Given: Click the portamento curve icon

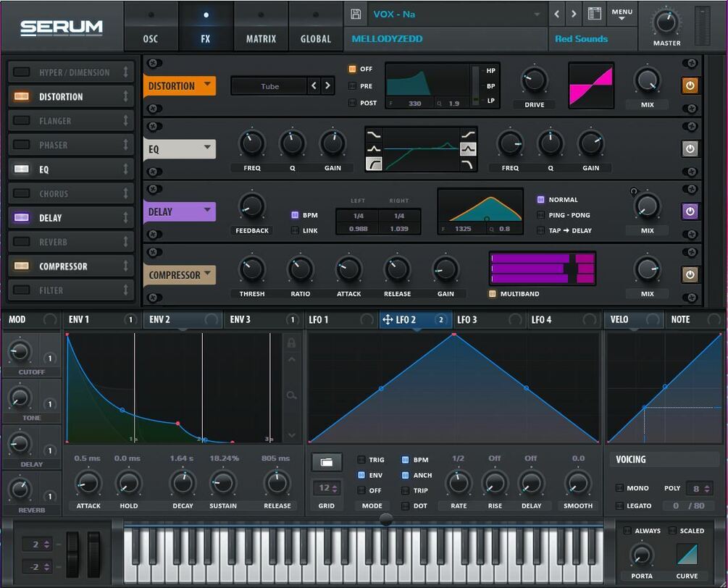Looking at the screenshot, I should click(x=687, y=554).
